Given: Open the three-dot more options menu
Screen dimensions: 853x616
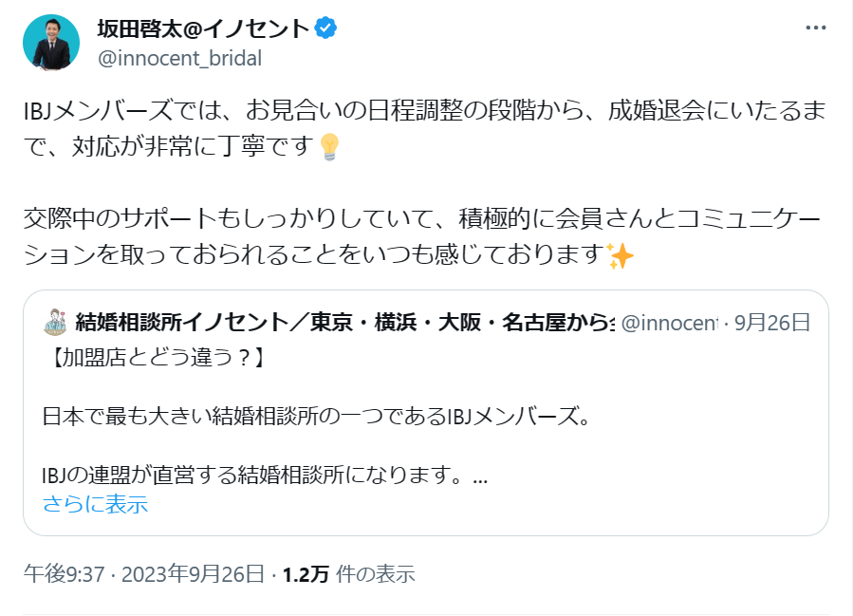Looking at the screenshot, I should (815, 28).
